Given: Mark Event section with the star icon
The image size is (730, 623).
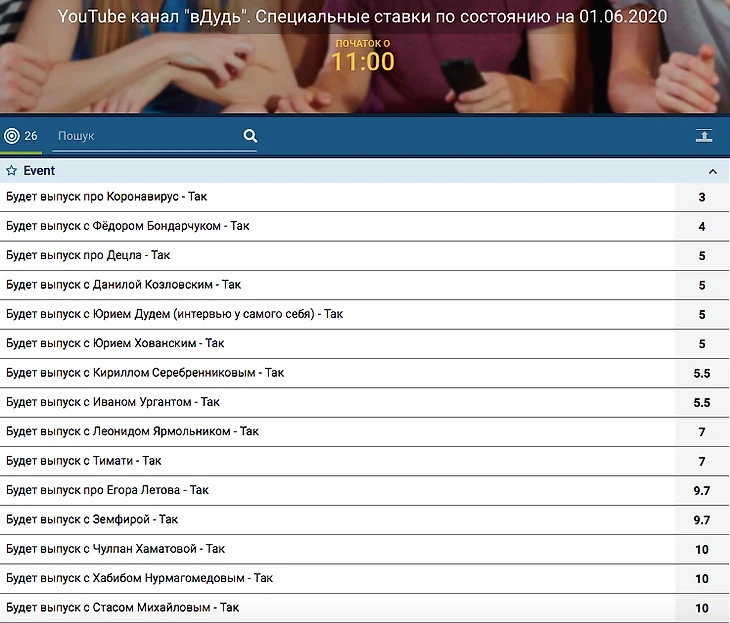Looking at the screenshot, I should click(12, 171).
